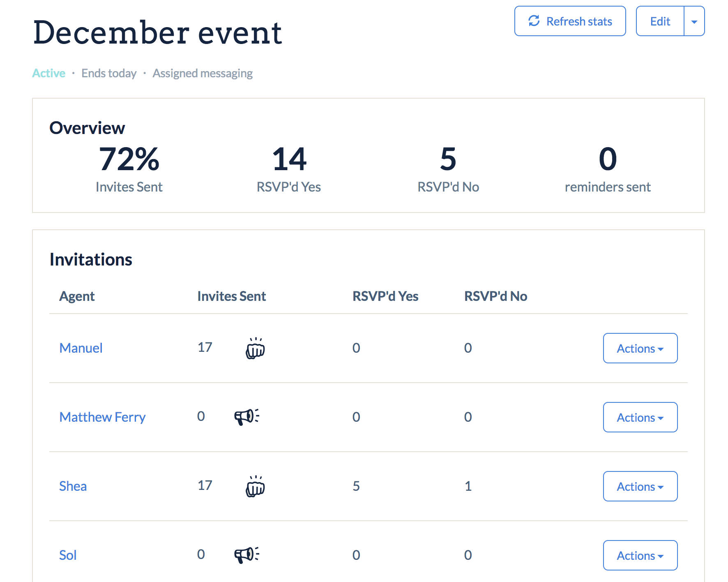Click the Edit button
The image size is (728, 582).
pos(660,21)
